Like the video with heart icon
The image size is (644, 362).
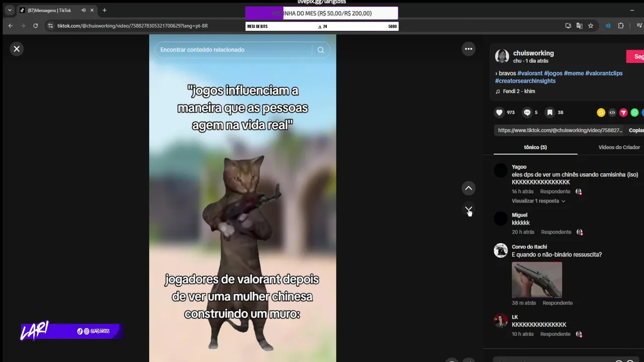tap(499, 113)
